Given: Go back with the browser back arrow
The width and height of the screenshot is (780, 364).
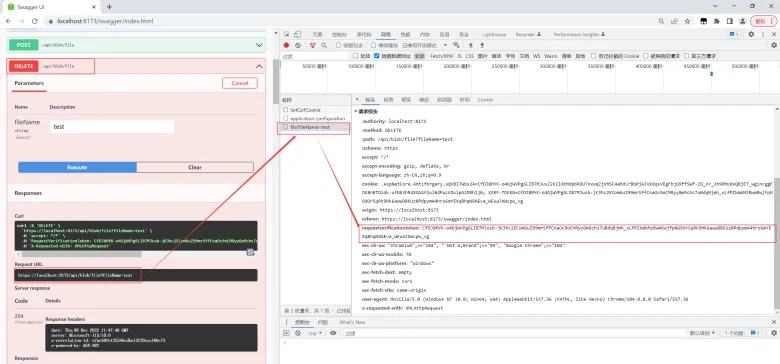Looking at the screenshot, I should (x=9, y=21).
